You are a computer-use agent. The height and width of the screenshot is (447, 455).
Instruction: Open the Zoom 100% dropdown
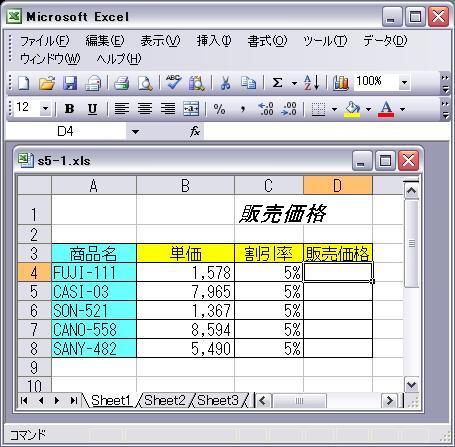[404, 82]
